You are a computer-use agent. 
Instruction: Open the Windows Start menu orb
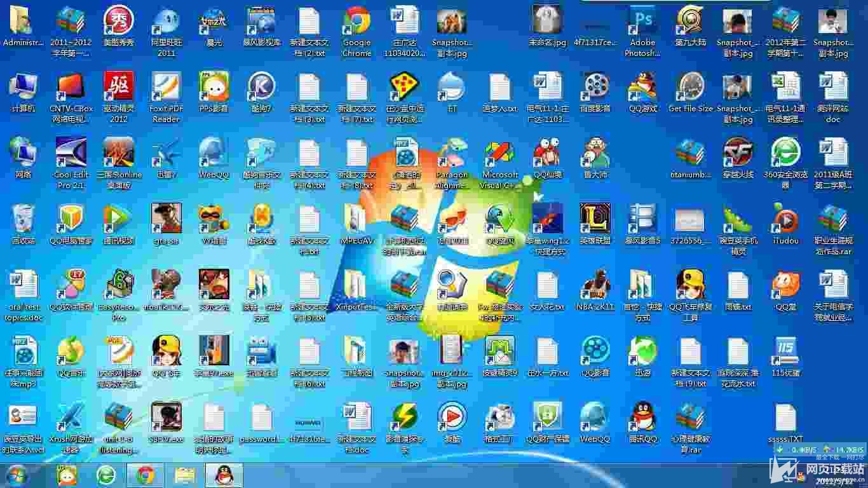tap(17, 475)
